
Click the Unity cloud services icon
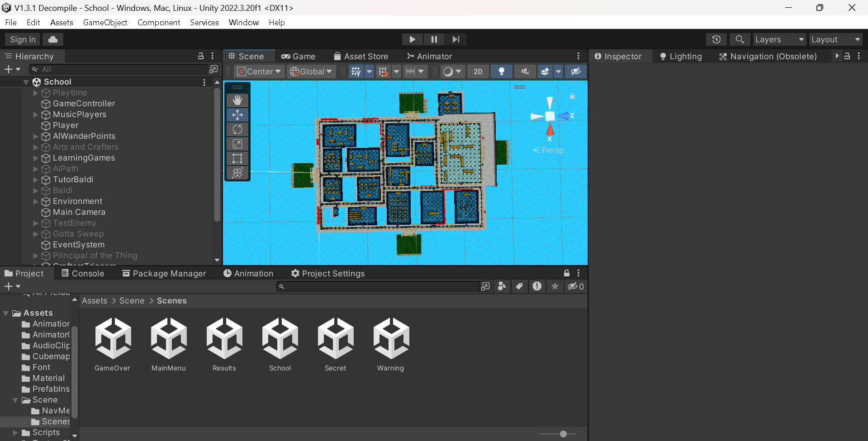tap(52, 39)
